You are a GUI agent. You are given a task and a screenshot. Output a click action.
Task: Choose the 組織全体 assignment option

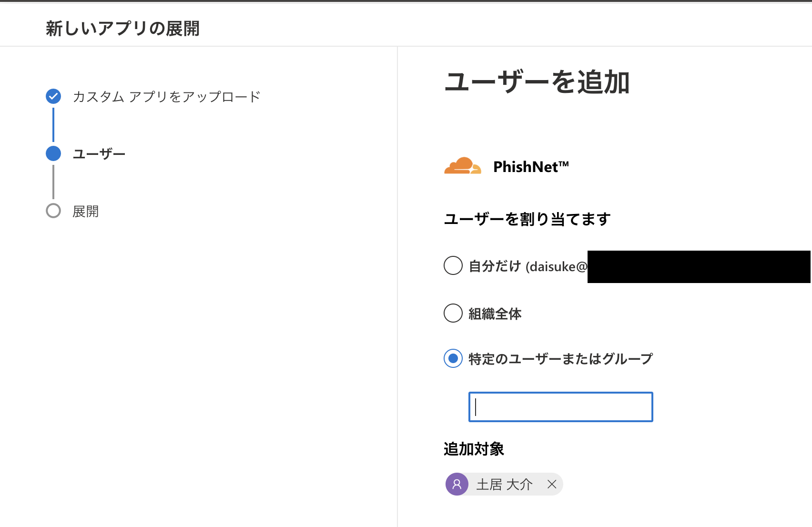[x=452, y=314]
